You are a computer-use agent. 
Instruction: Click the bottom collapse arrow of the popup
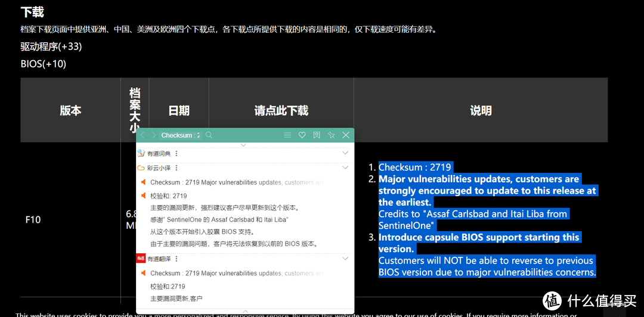[245, 312]
